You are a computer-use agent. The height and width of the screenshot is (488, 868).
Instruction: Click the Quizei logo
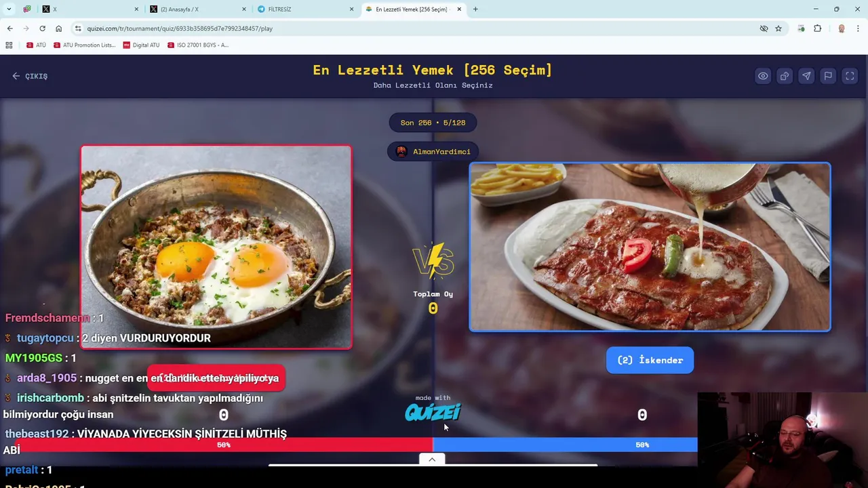(433, 412)
